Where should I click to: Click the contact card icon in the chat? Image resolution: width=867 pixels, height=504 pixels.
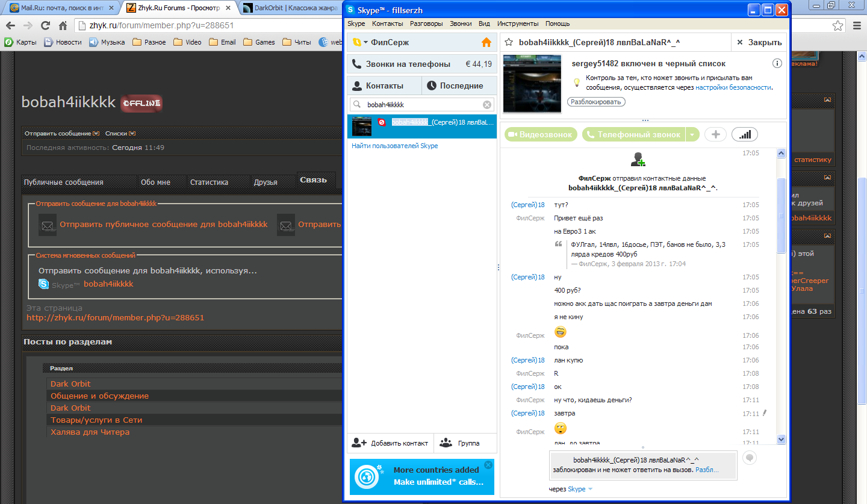point(638,160)
